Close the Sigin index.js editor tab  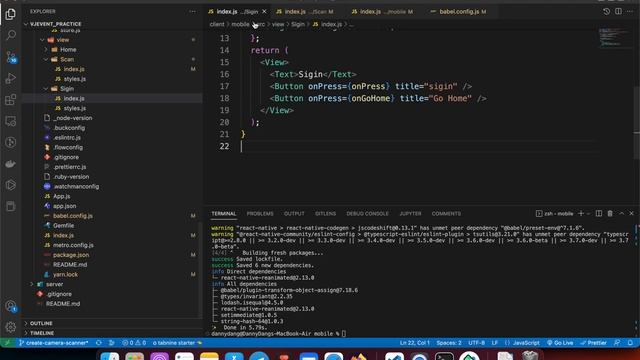click(x=264, y=11)
